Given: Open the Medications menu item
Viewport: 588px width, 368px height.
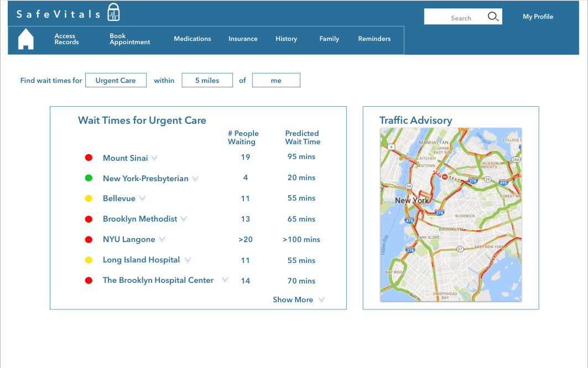Looking at the screenshot, I should pos(192,39).
